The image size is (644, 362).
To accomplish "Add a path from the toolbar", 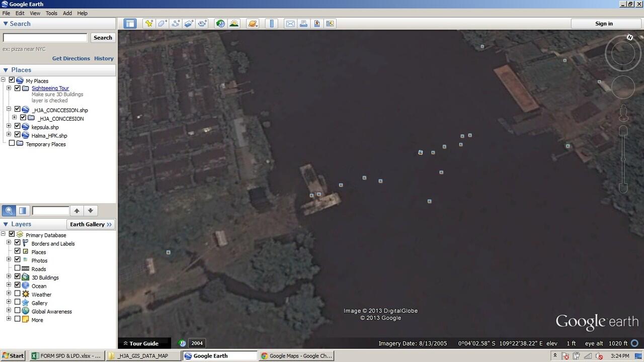I will pyautogui.click(x=176, y=24).
